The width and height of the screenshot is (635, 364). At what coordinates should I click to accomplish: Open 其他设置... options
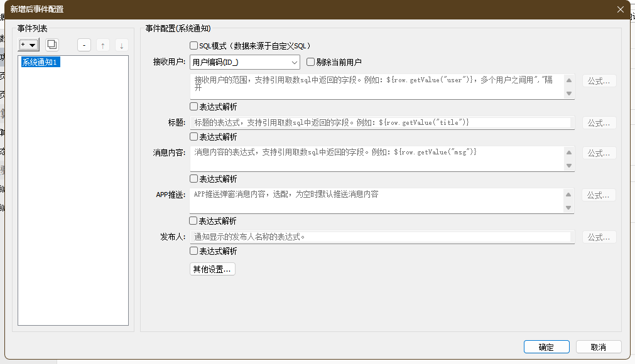tap(212, 269)
